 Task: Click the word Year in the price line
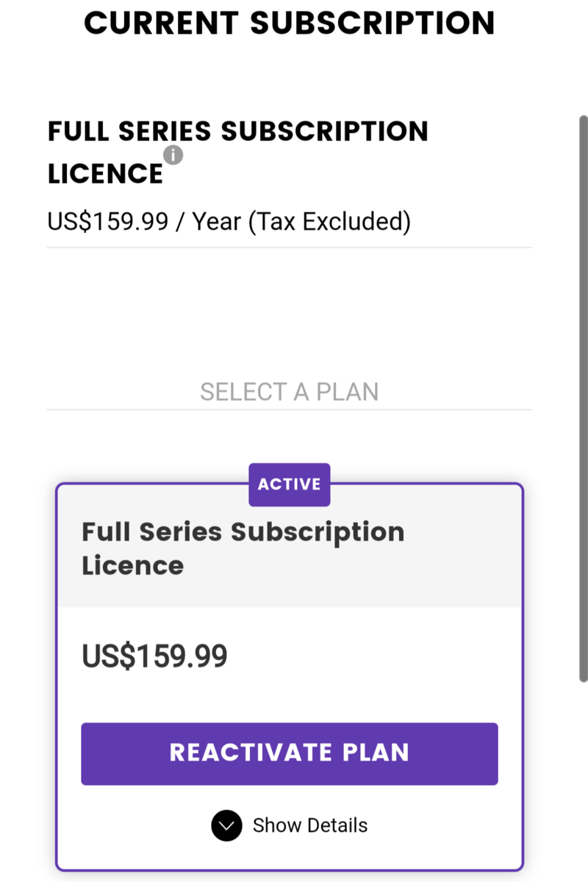217,220
